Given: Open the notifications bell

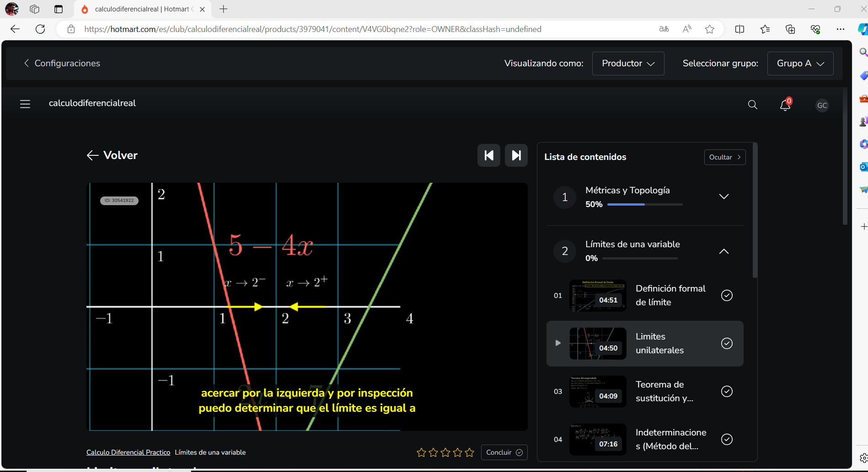Looking at the screenshot, I should pyautogui.click(x=785, y=105).
